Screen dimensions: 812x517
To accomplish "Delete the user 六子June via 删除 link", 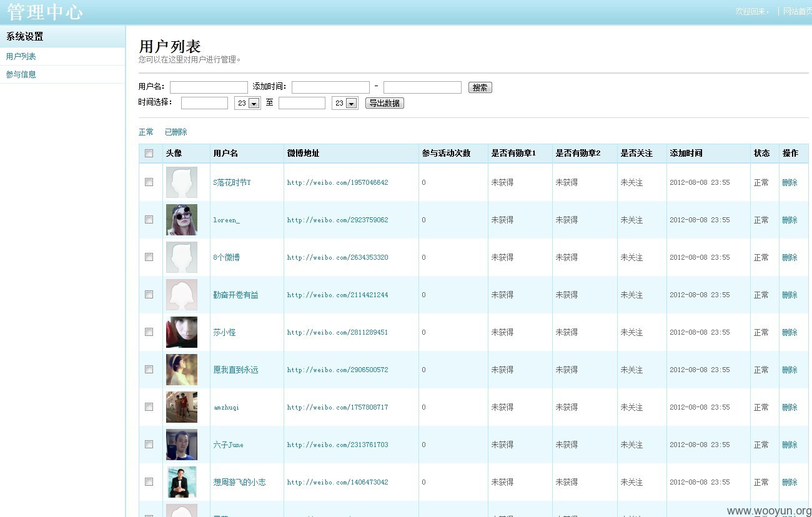I will tap(790, 445).
